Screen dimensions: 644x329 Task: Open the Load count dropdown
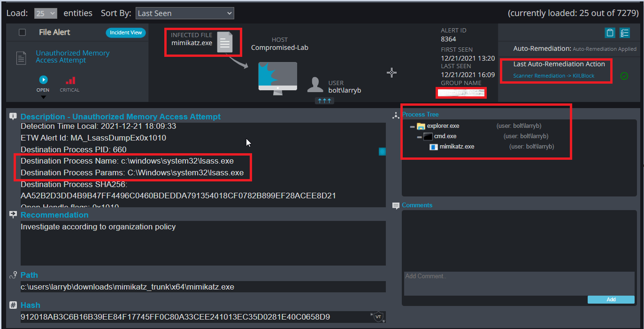click(46, 13)
